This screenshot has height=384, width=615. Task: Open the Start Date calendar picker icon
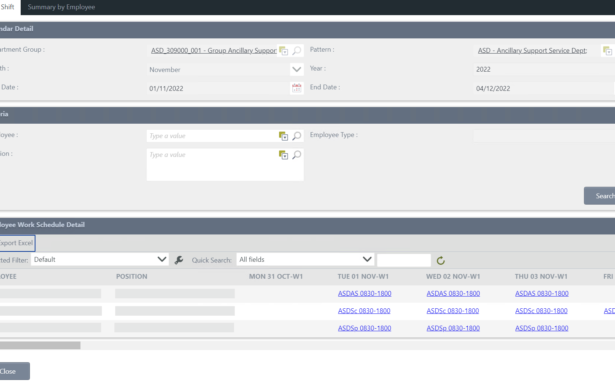coord(297,88)
